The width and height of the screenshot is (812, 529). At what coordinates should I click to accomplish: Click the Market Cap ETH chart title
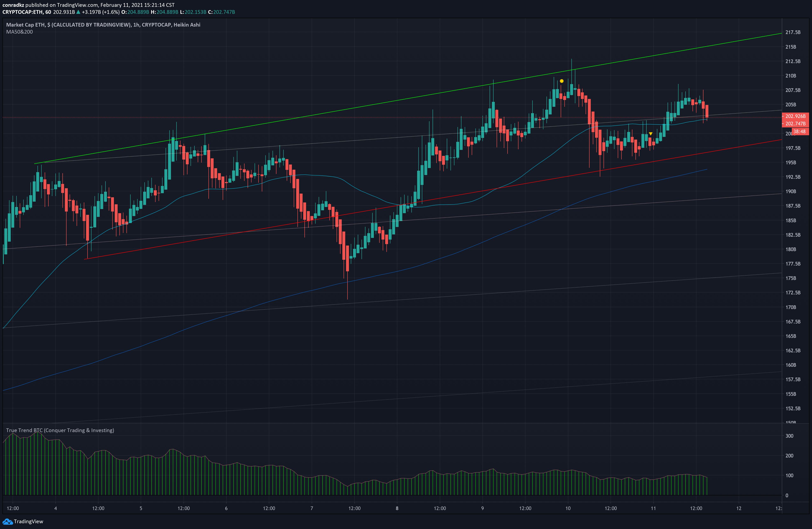(x=103, y=25)
